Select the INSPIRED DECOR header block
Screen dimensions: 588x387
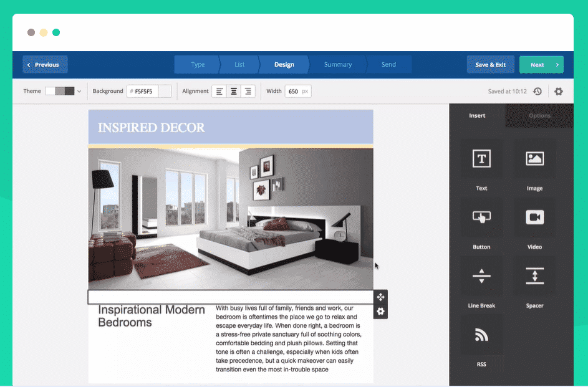(x=231, y=127)
